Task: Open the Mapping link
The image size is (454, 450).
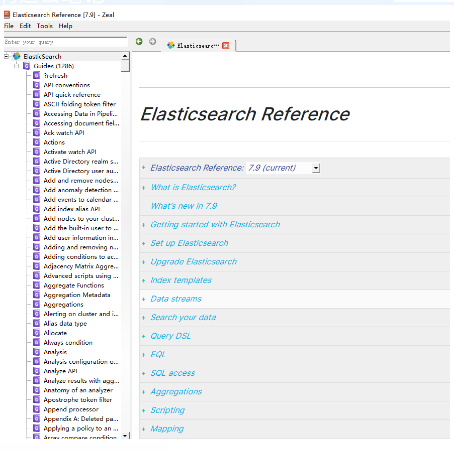Action: [167, 429]
